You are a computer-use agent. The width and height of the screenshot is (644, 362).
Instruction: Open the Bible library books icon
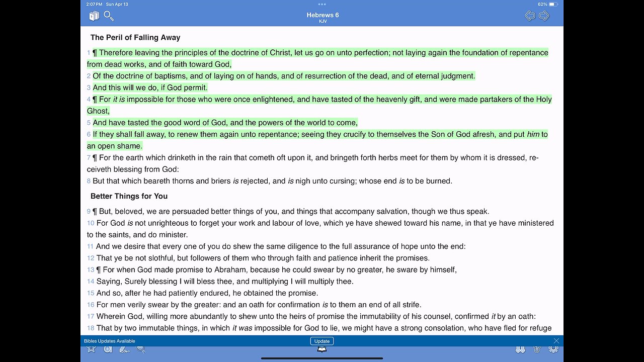click(x=94, y=17)
